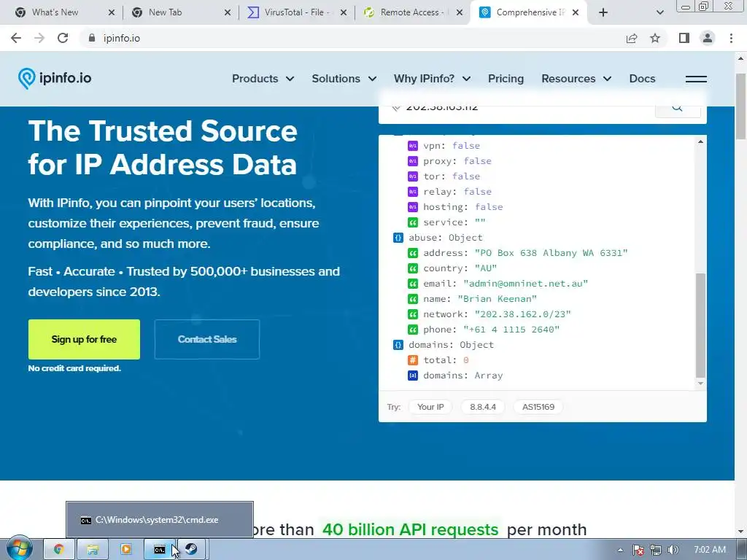Click the total number type icon
This screenshot has width=747, height=560.
click(x=413, y=360)
